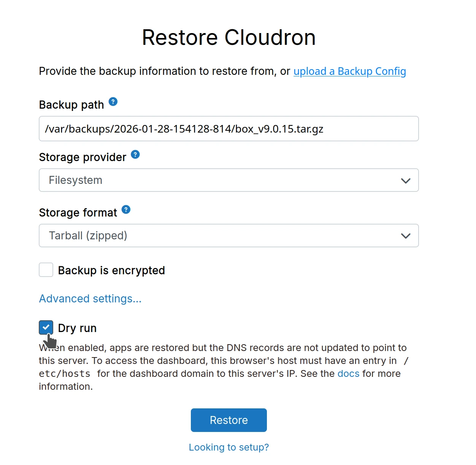
Task: Click the blue question mark next to Backup path
Action: (x=113, y=101)
